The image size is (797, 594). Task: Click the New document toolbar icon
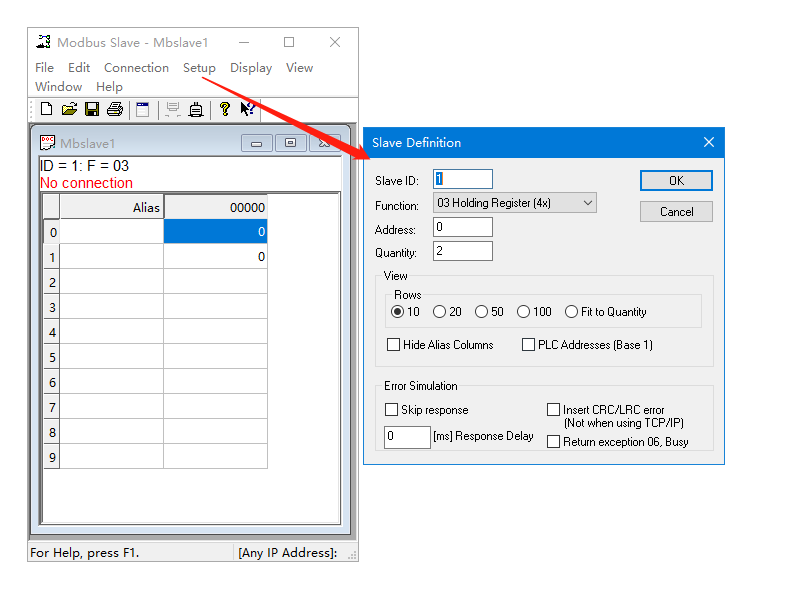click(x=46, y=109)
